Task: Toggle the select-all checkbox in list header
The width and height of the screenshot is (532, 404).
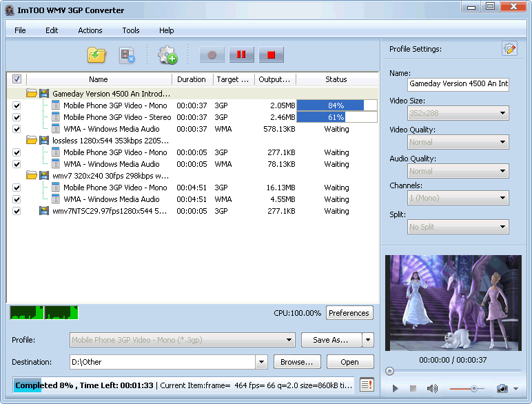Action: click(17, 79)
